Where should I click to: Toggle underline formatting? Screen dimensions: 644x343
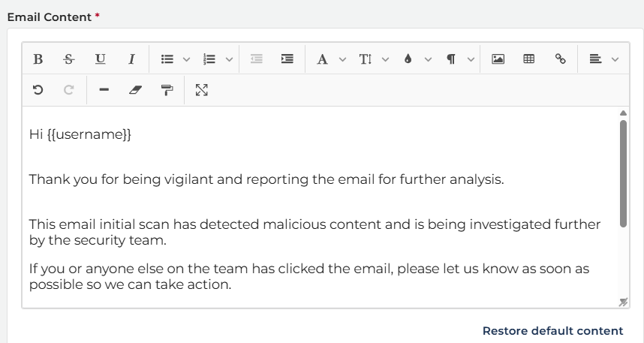tap(100, 59)
